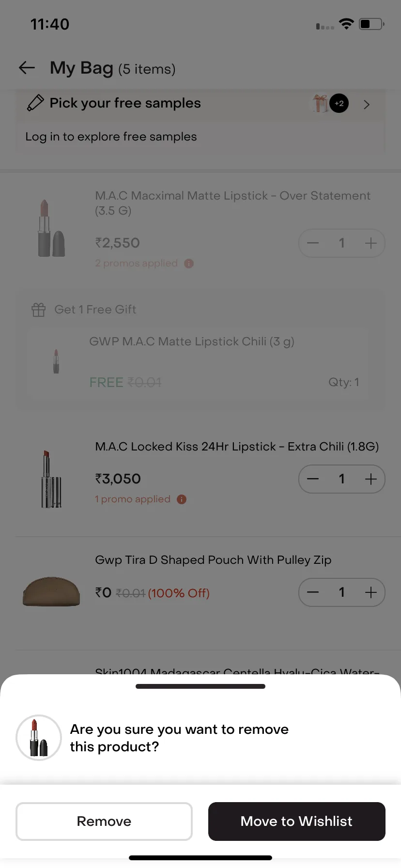The image size is (401, 868).
Task: Tap the info icon next to 1 promo applied
Action: coord(182,499)
